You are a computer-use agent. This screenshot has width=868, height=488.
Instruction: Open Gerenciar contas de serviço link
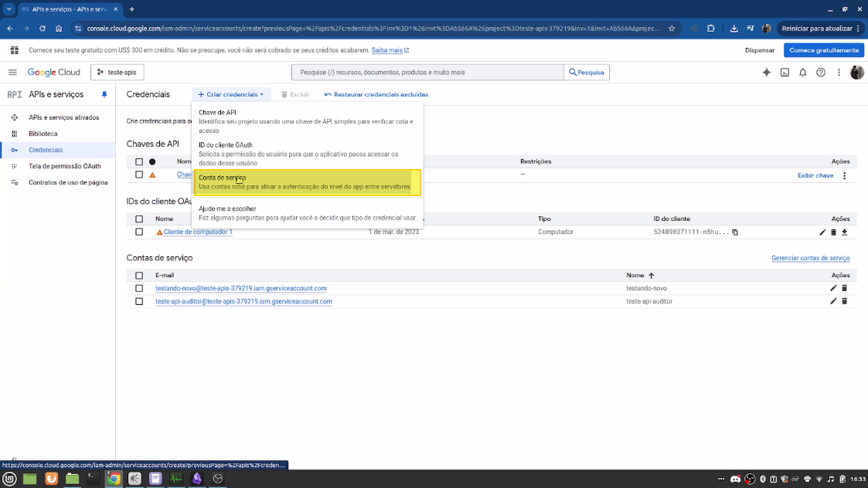coord(811,258)
